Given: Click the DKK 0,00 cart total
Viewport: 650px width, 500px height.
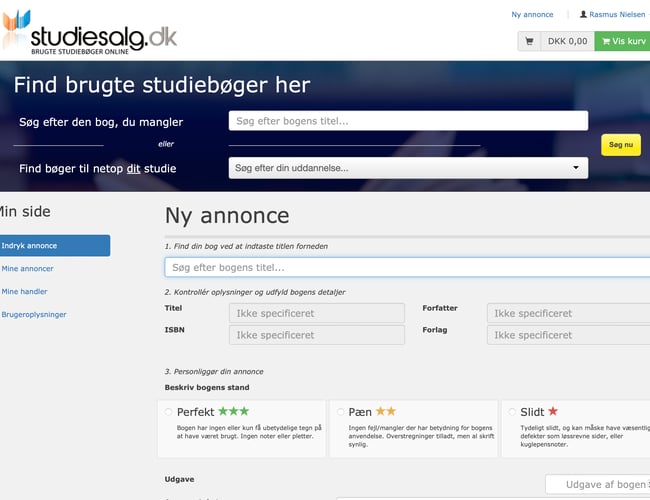Looking at the screenshot, I should pyautogui.click(x=568, y=41).
